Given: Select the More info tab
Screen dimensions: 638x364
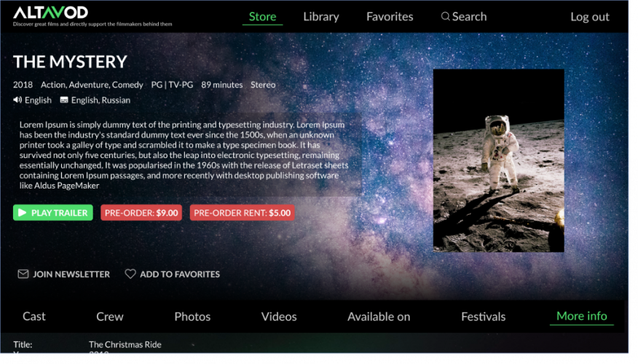Looking at the screenshot, I should pyautogui.click(x=582, y=316).
